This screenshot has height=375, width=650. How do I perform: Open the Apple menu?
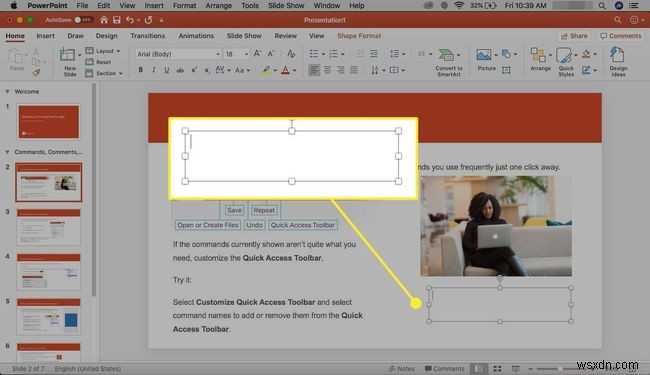coord(13,5)
